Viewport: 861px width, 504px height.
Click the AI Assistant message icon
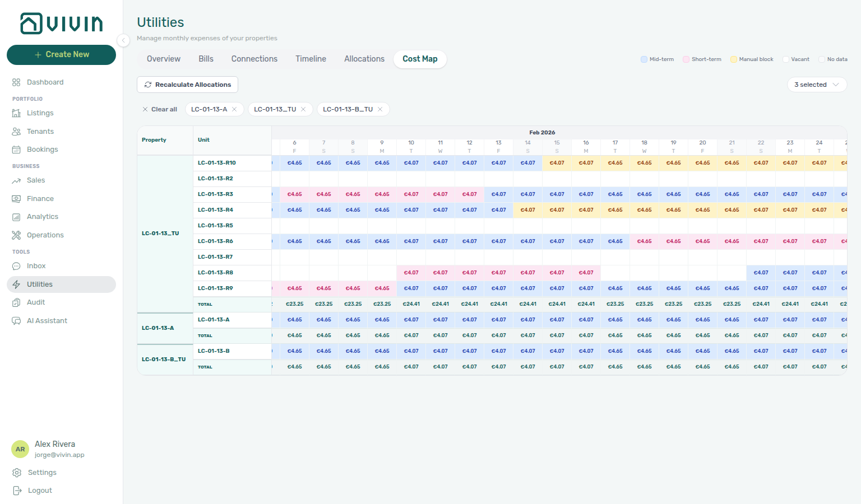coord(16,321)
